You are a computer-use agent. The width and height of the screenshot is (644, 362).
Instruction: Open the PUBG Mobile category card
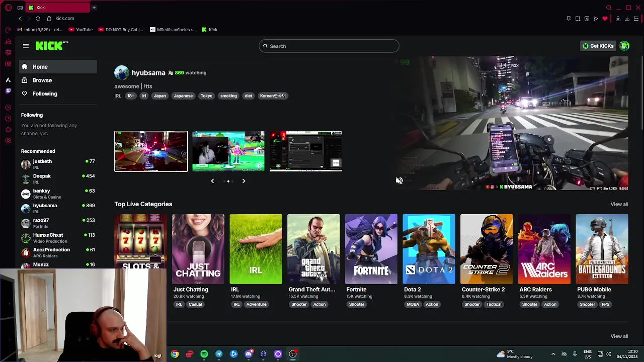pyautogui.click(x=602, y=249)
